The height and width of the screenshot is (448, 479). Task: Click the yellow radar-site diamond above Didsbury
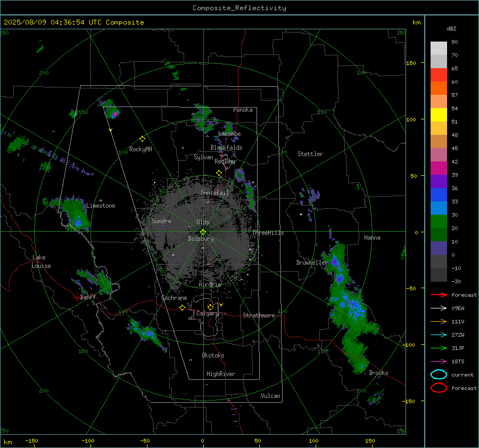[x=203, y=232]
